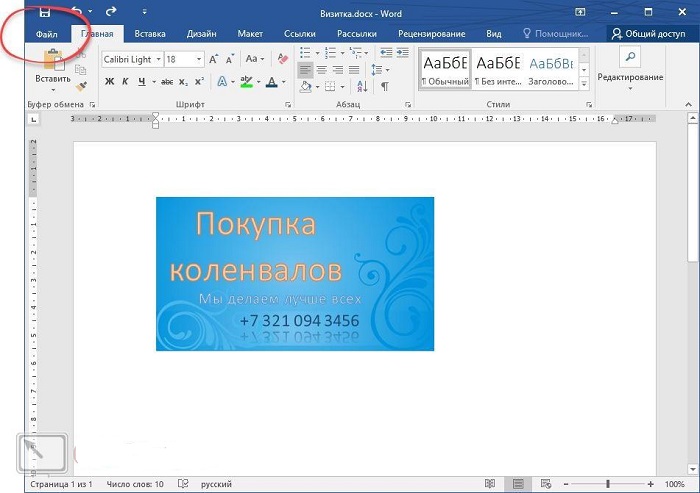This screenshot has height=493, width=700.
Task: Switch to the Дизайн tab
Action: 201,34
